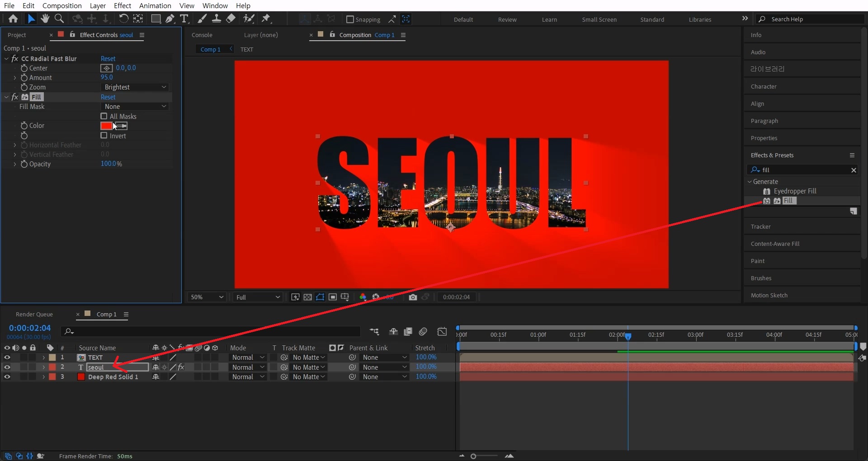The height and width of the screenshot is (461, 868).
Task: Select the Rotation tool
Action: point(123,19)
